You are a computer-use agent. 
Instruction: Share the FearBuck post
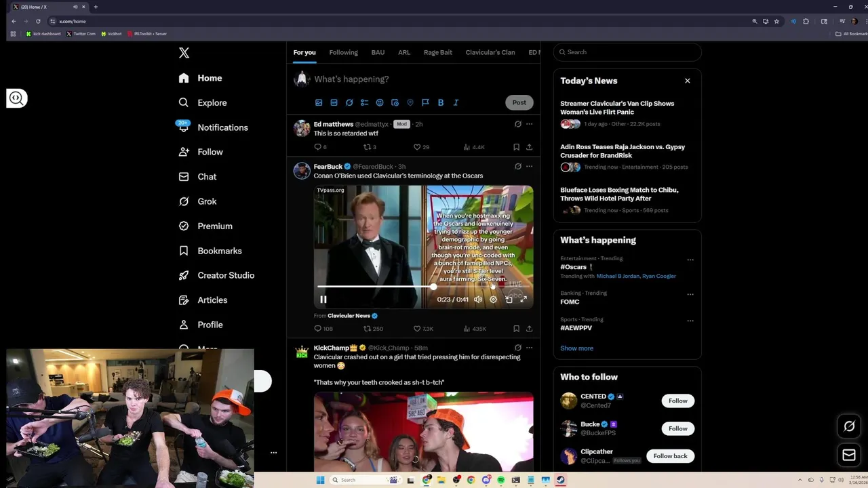529,328
